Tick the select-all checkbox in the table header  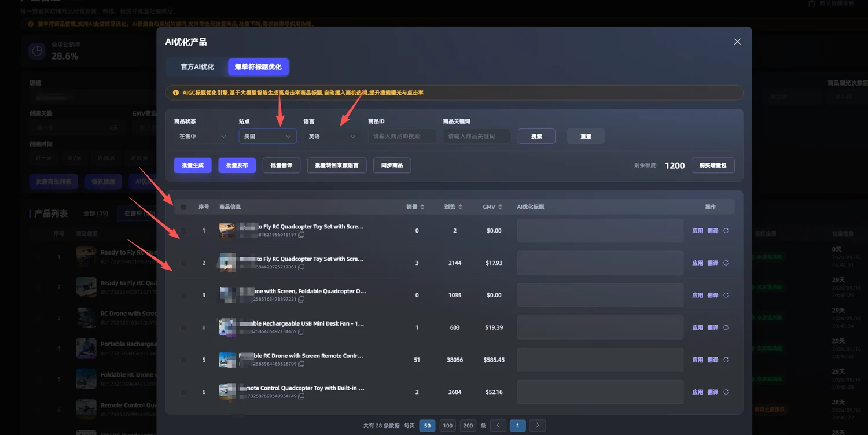pyautogui.click(x=183, y=207)
